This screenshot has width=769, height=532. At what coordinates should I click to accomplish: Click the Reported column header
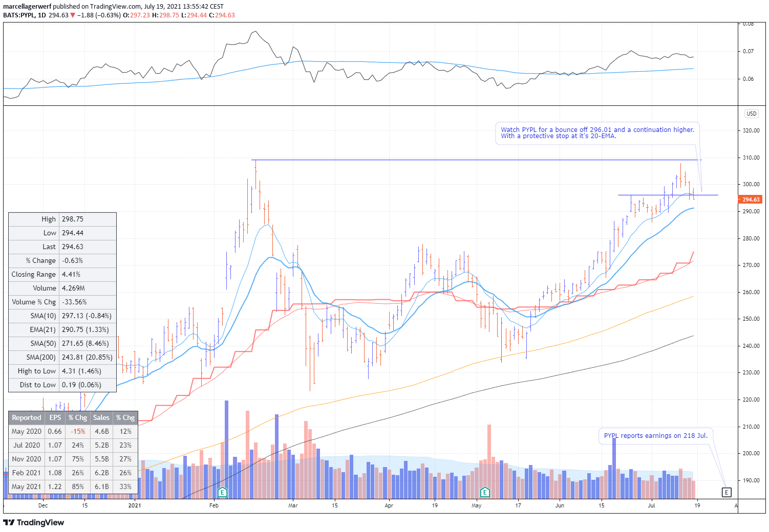pos(27,417)
